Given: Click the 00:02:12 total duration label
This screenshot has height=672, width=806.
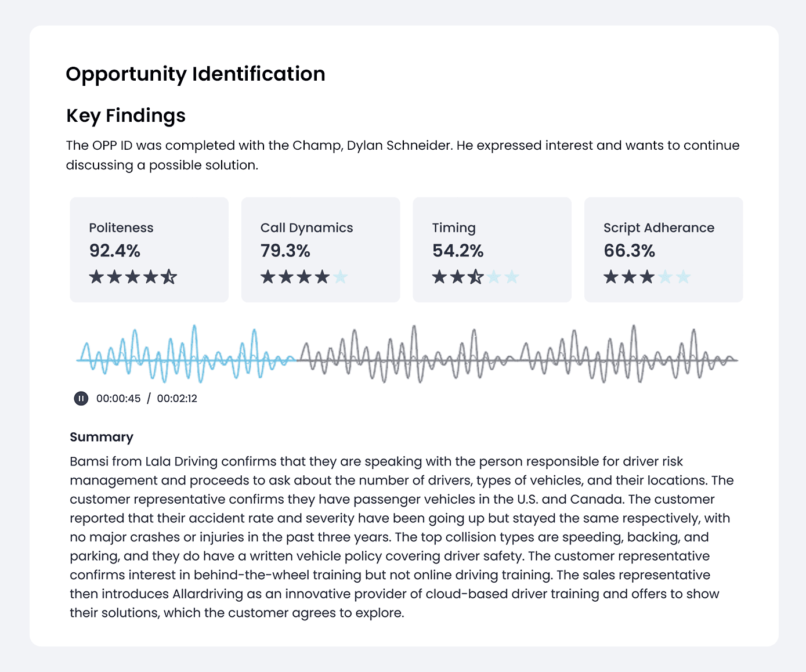Looking at the screenshot, I should tap(177, 399).
